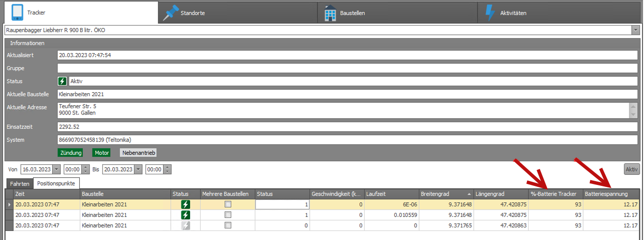644x240 pixels.
Task: Click the Nebenantrieb indicator button
Action: click(x=138, y=153)
